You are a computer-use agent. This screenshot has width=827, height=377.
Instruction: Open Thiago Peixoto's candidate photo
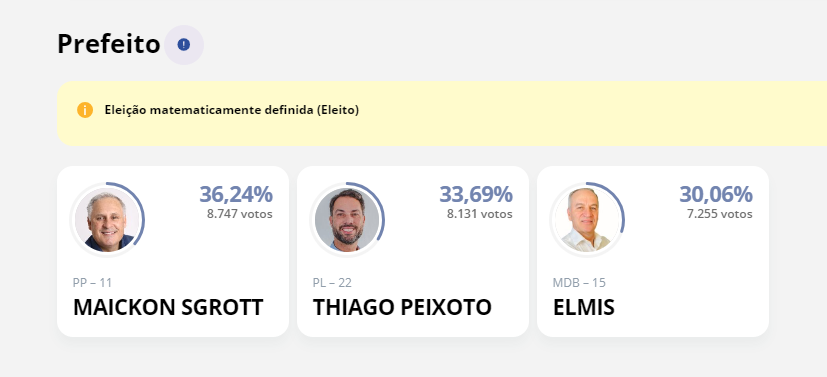tap(347, 219)
